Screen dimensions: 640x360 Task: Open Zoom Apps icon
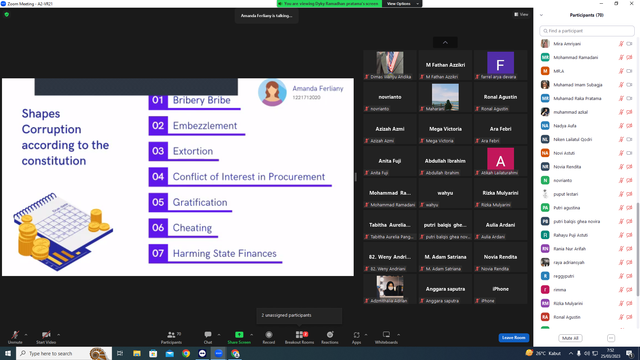(356, 336)
